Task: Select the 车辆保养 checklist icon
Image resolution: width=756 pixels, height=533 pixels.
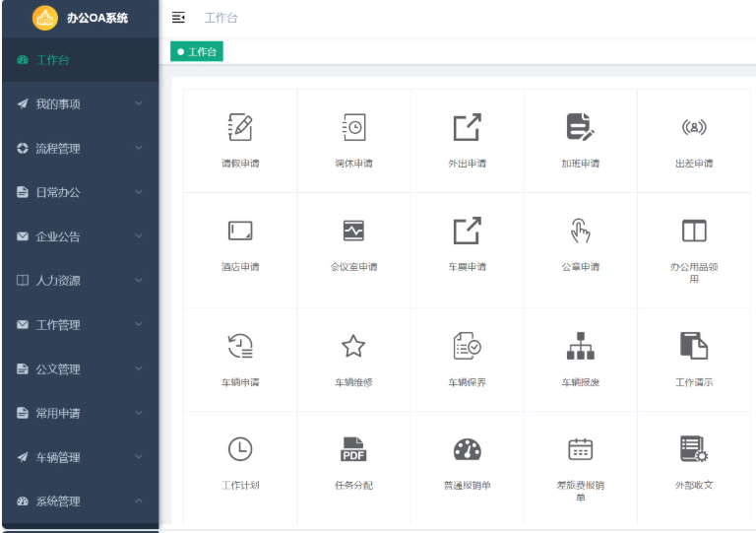Action: pos(468,346)
